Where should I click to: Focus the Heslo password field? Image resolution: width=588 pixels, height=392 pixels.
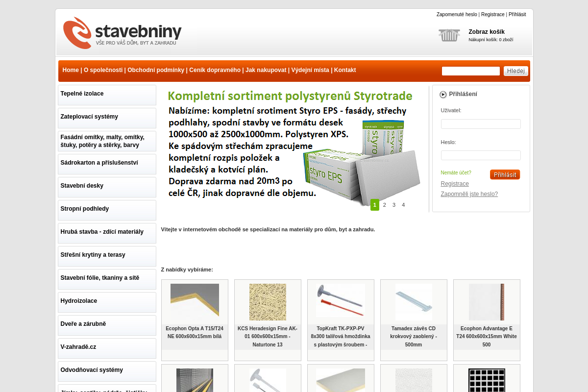[x=481, y=155]
